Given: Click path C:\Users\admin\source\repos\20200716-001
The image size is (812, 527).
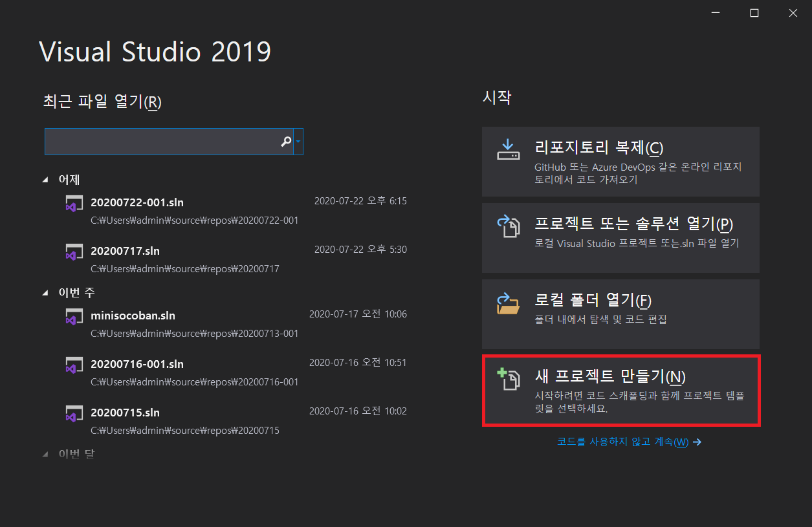Looking at the screenshot, I should click(x=195, y=382).
